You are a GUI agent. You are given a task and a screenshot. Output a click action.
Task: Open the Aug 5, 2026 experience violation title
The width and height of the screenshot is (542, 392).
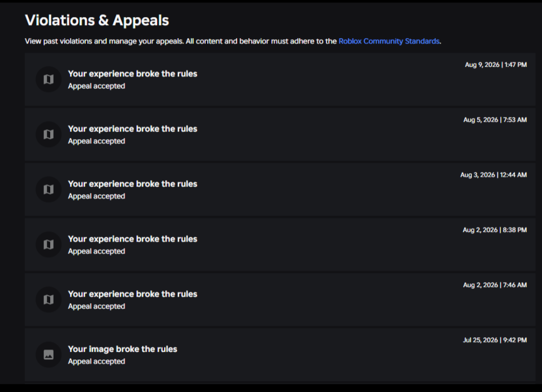132,128
